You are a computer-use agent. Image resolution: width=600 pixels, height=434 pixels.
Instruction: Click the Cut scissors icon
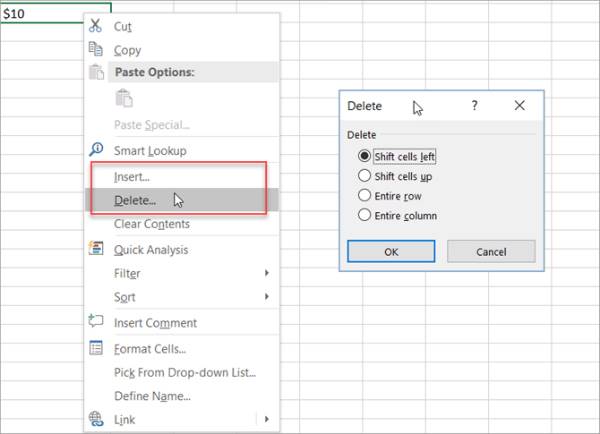(x=95, y=25)
